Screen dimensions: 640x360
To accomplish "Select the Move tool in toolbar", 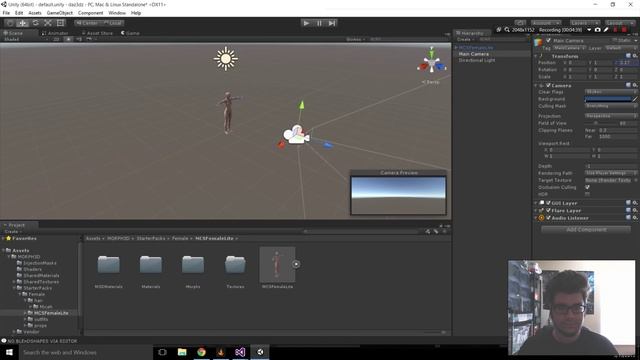I will pyautogui.click(x=23, y=23).
